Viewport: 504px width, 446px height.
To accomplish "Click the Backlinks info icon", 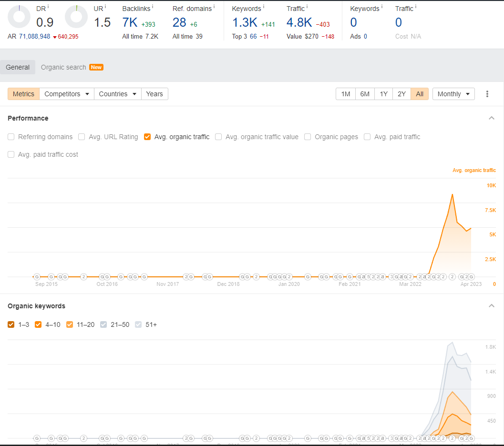I will [x=153, y=6].
